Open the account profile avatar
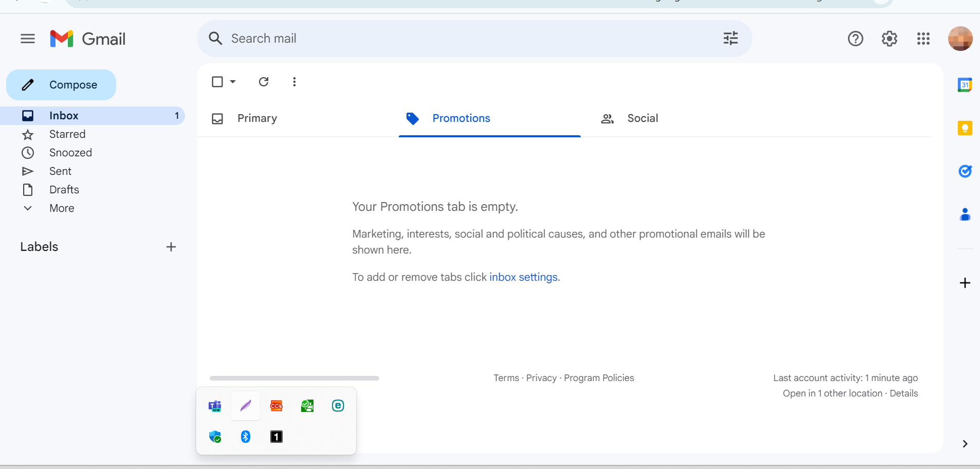Screen dimensions: 980x469 [960, 39]
